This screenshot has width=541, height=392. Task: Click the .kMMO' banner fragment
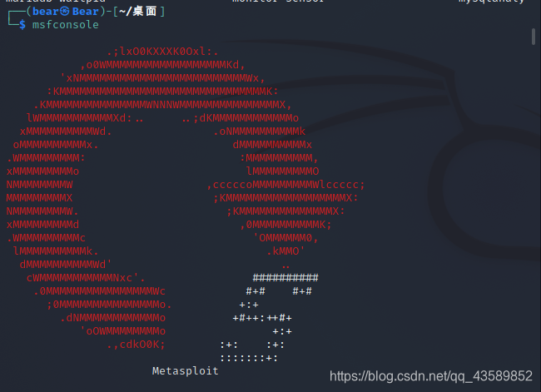285,251
